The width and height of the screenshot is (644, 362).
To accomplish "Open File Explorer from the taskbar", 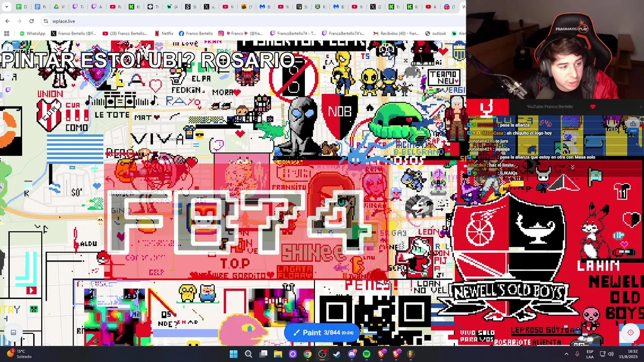I will point(278,354).
